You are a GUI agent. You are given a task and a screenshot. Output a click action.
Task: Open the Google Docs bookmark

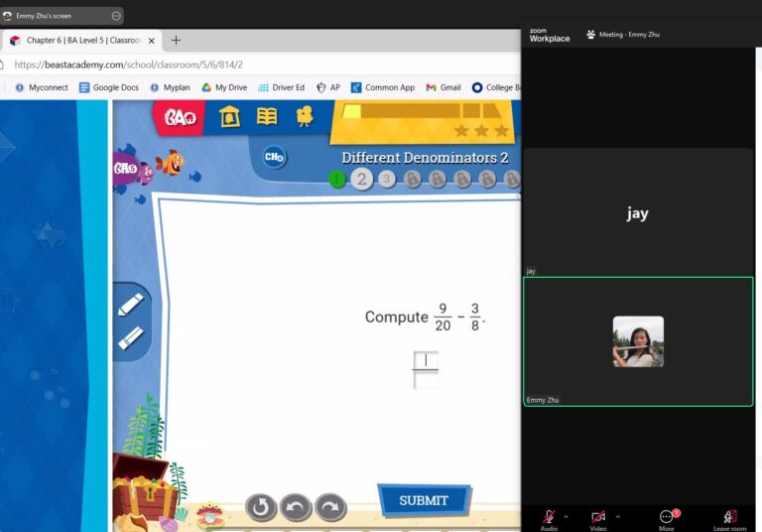pyautogui.click(x=109, y=87)
